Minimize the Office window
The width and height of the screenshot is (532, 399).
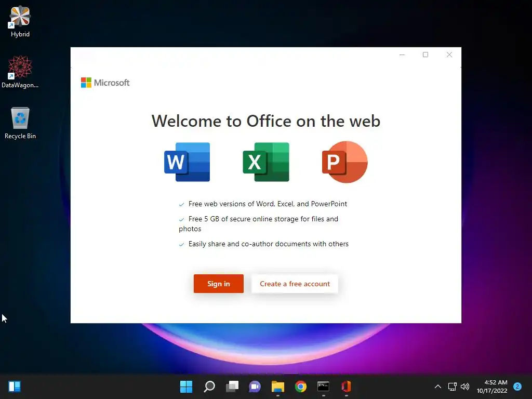[x=402, y=55]
